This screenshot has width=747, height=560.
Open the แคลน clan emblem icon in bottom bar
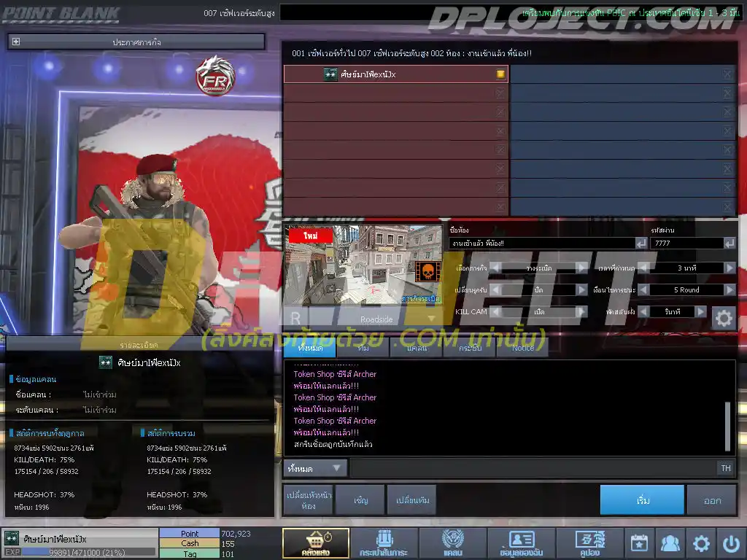[452, 542]
